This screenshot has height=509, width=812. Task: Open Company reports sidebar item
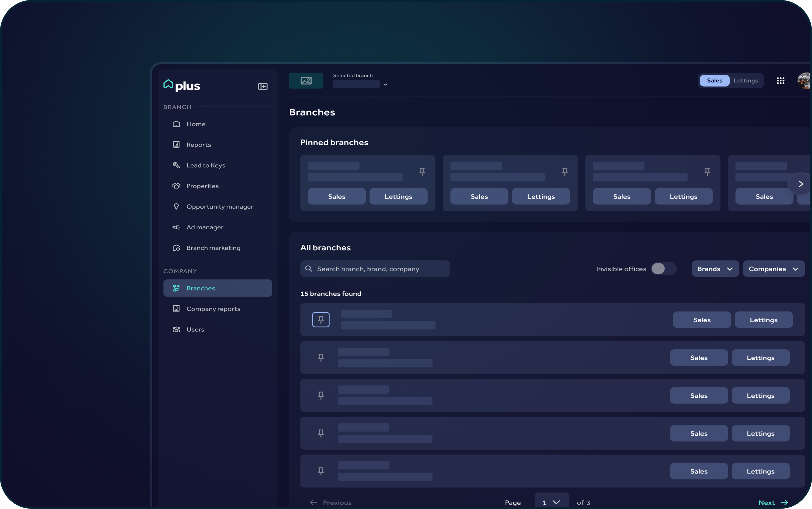click(x=213, y=309)
